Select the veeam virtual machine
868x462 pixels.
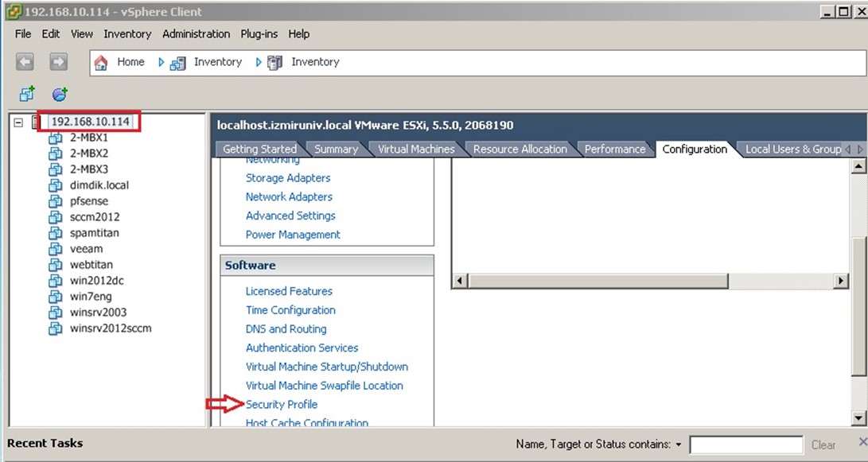point(87,249)
